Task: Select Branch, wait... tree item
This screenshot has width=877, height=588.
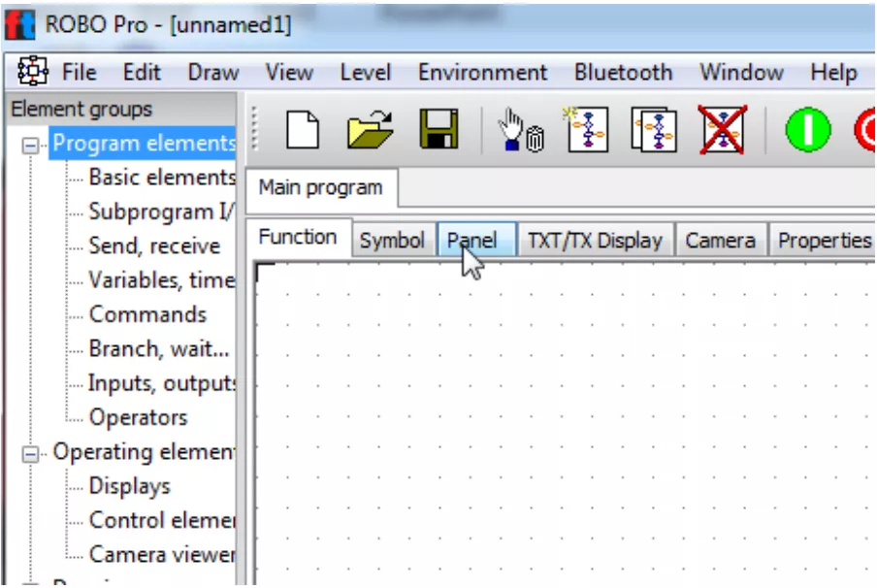Action: click(159, 349)
